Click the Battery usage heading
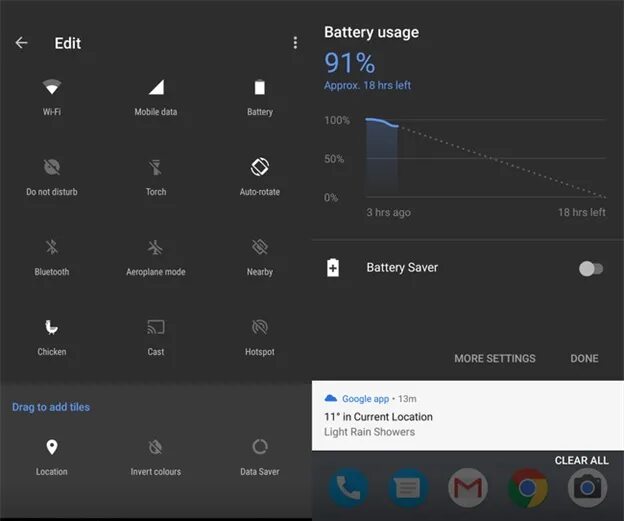Viewport: 624px width, 521px height. 371,32
